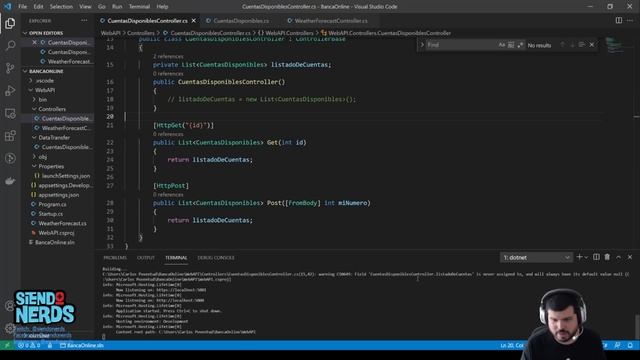640x360 pixels.
Task: Click errors and warnings count in status bar
Action: [29, 345]
